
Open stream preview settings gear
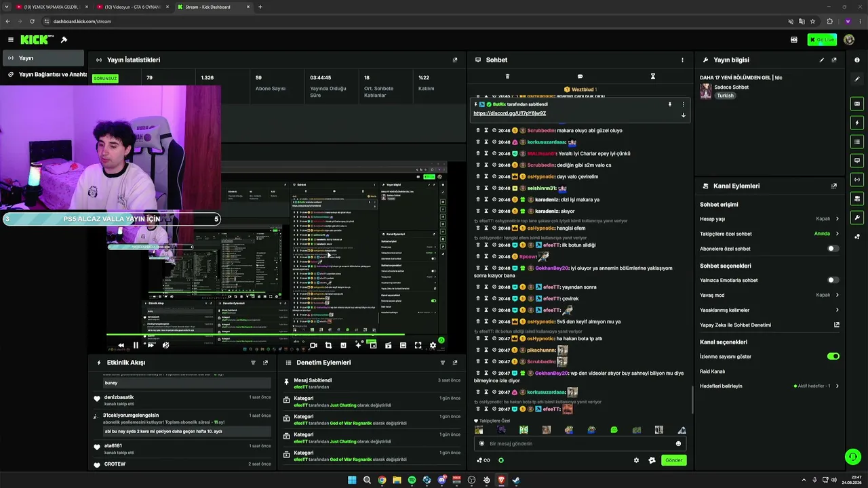pyautogui.click(x=433, y=346)
